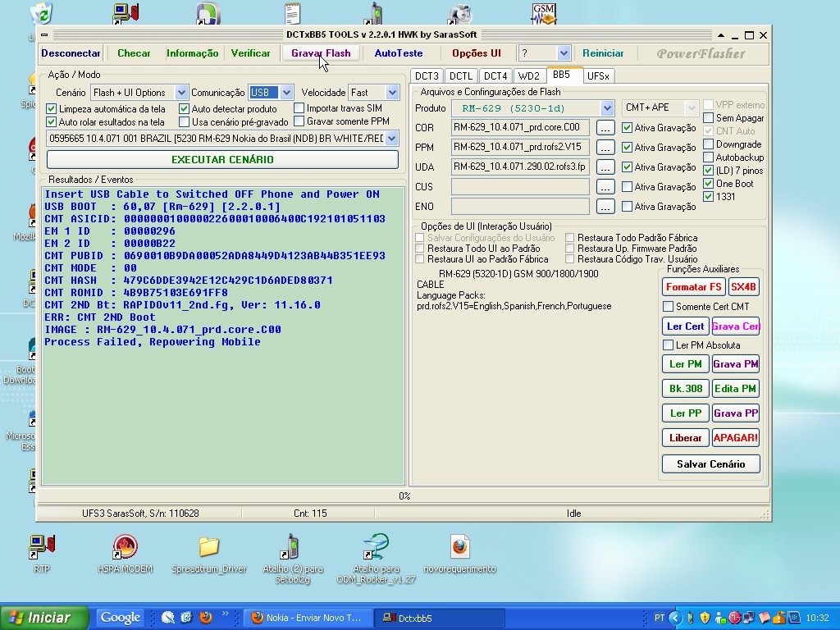This screenshot has height=630, width=840.
Task: Expand quick launch overflow chevron
Action: (x=225, y=614)
